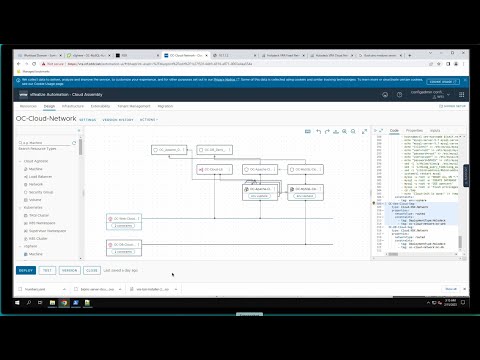Open the Actions dropdown menu
This screenshot has height=360, width=480.
pos(149,119)
